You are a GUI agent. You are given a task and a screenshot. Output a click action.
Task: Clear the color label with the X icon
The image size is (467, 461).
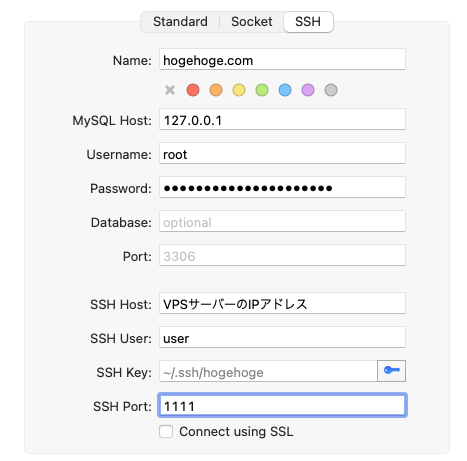pyautogui.click(x=170, y=90)
